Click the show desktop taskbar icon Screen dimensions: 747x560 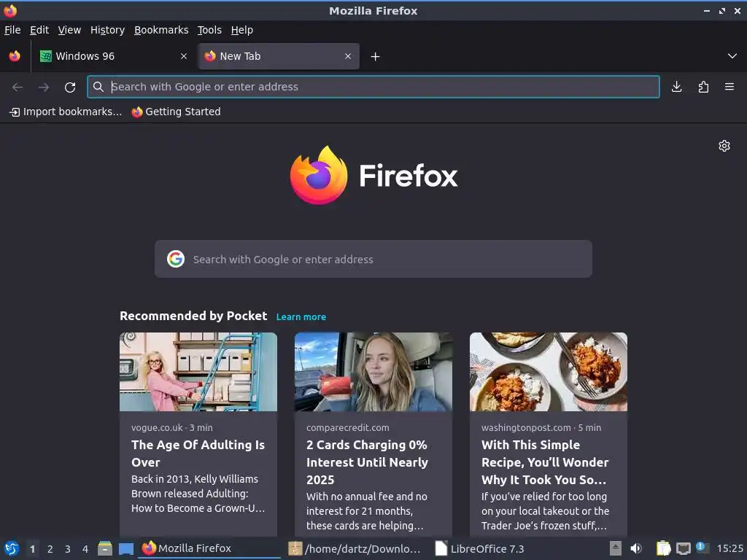click(125, 548)
